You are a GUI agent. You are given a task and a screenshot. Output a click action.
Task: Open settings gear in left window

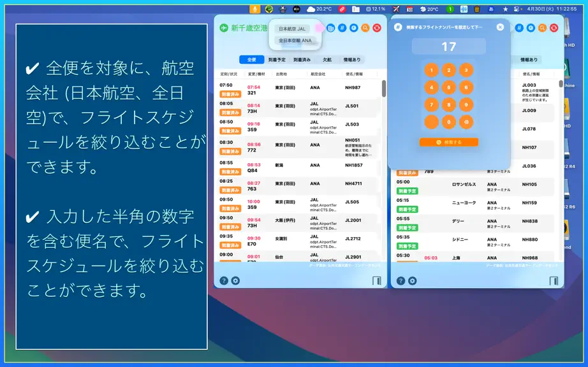click(235, 280)
